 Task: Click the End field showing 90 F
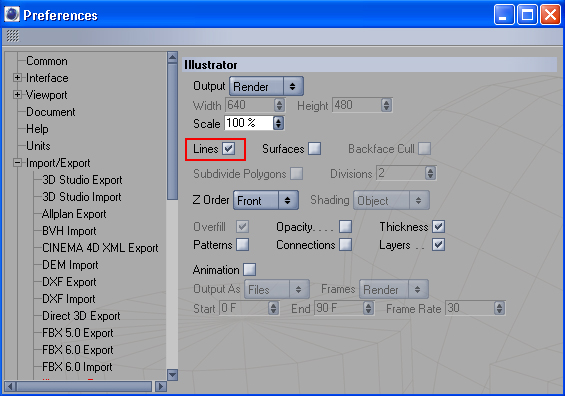coord(339,308)
